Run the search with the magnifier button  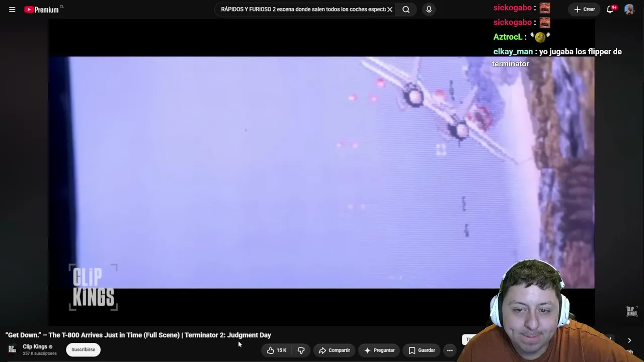pyautogui.click(x=406, y=10)
